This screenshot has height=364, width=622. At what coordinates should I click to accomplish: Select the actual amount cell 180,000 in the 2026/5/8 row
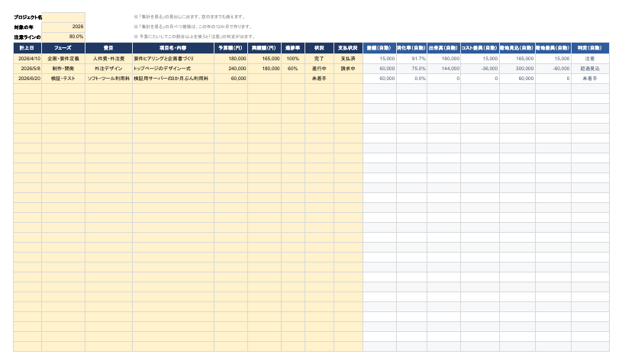(264, 69)
